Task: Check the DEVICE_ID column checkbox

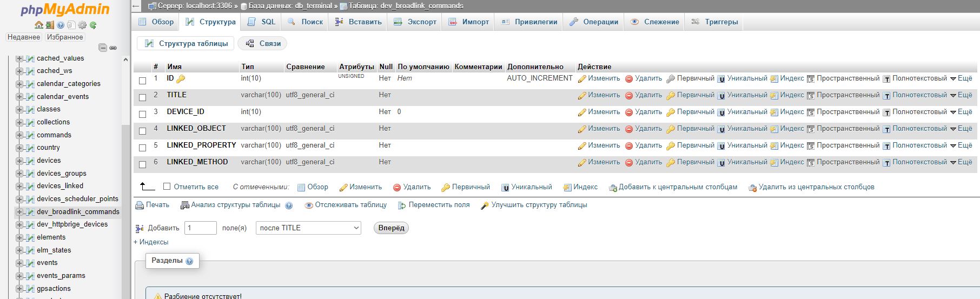Action: tap(143, 114)
